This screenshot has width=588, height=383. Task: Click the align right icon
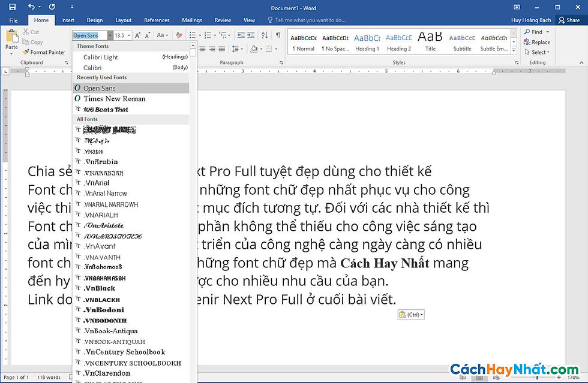212,49
